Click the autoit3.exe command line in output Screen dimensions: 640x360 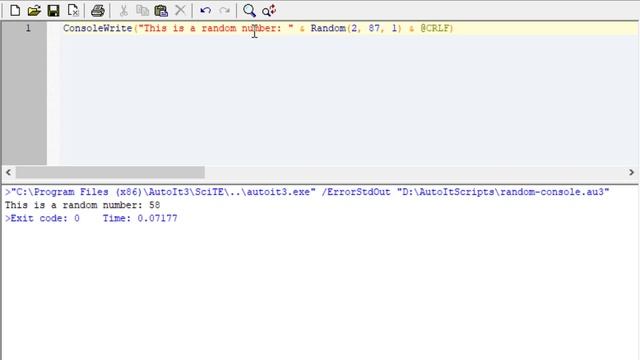tap(307, 192)
